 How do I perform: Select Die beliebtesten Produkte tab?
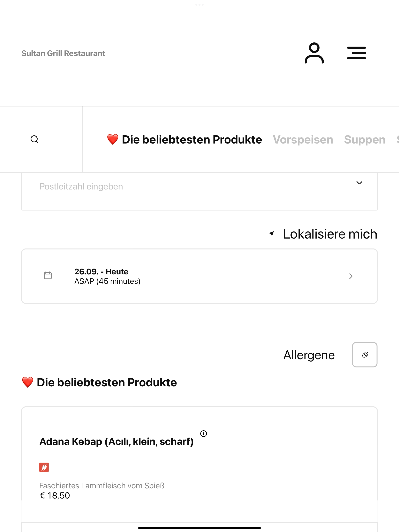(x=184, y=140)
